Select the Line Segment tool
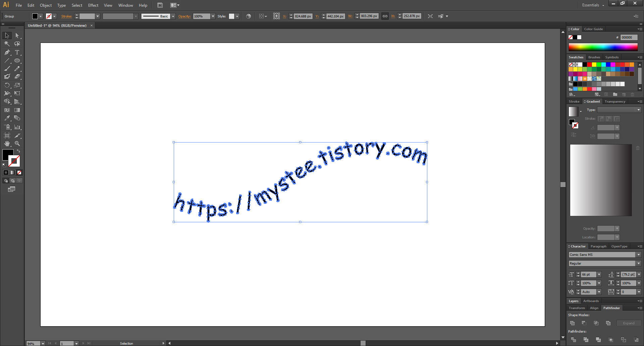644x346 pixels. pos(7,61)
